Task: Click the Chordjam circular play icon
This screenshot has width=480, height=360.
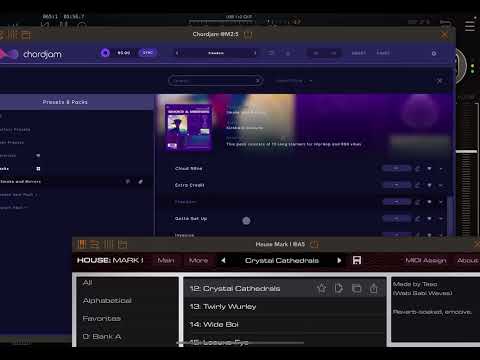Action: [x=105, y=53]
